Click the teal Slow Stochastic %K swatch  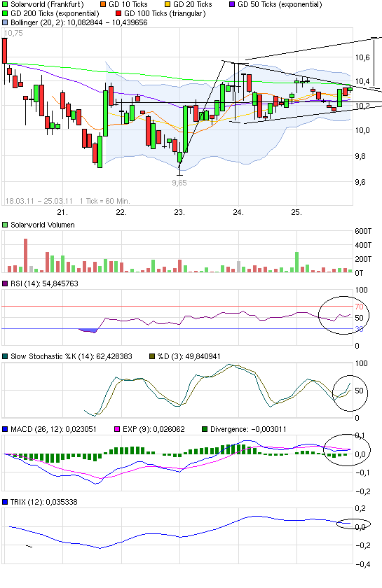coord(5,356)
